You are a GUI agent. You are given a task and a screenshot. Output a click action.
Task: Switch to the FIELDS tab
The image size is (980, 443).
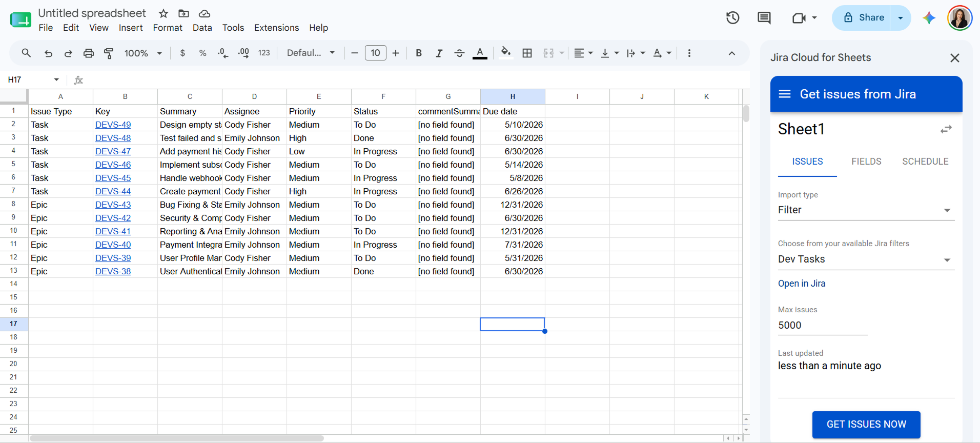pos(866,162)
